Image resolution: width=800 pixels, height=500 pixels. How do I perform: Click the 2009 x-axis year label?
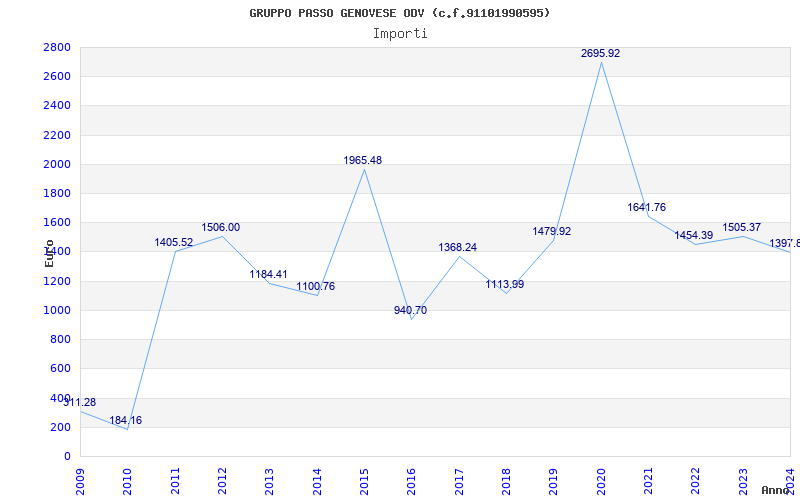click(80, 482)
